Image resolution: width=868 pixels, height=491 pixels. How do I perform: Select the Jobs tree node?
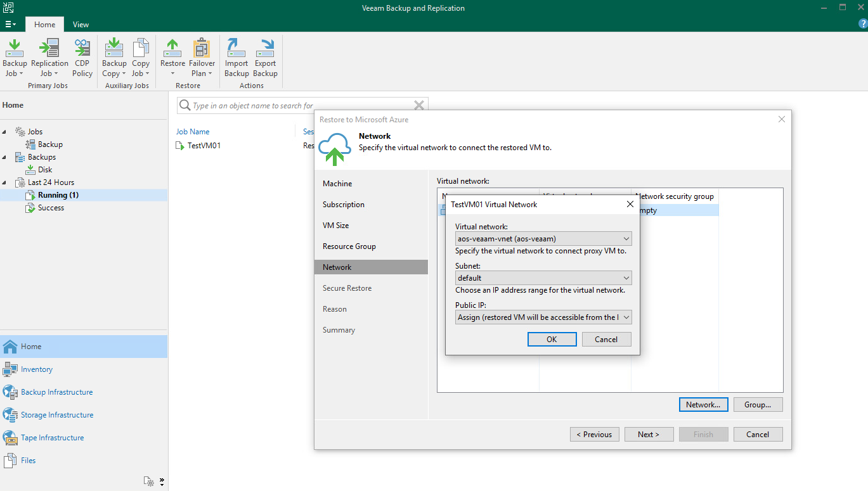(35, 132)
